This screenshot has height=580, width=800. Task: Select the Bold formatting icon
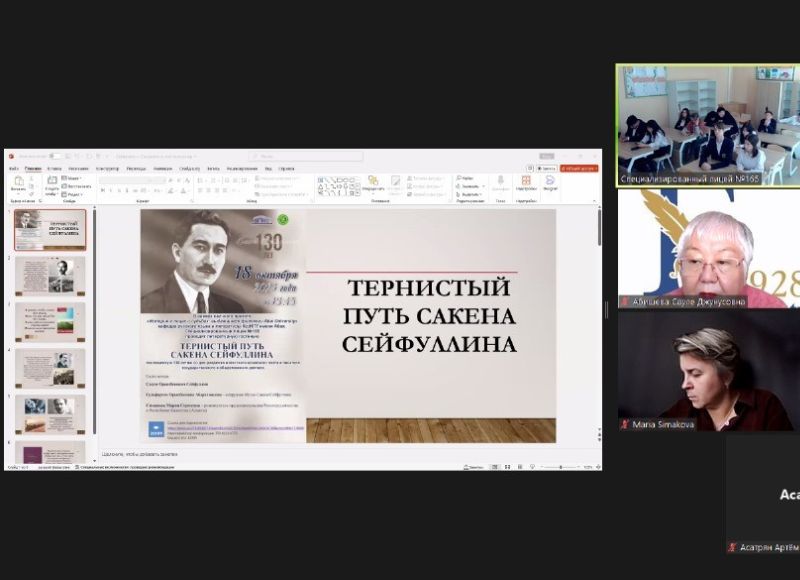click(102, 190)
